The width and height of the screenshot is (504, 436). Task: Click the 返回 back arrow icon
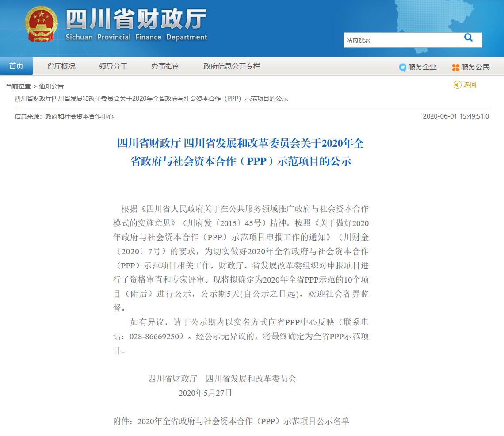point(457,85)
